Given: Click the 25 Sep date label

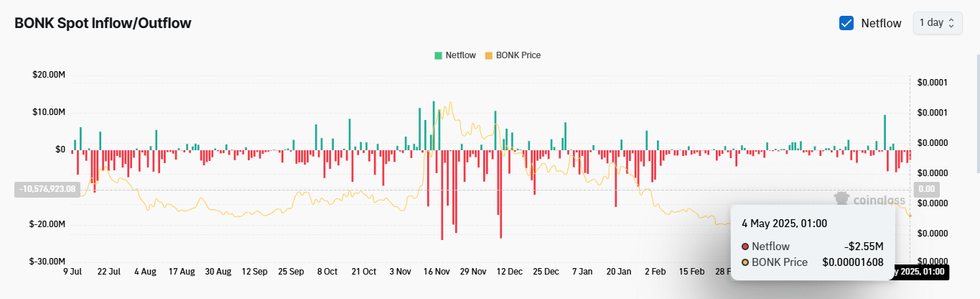Looking at the screenshot, I should (x=291, y=272).
